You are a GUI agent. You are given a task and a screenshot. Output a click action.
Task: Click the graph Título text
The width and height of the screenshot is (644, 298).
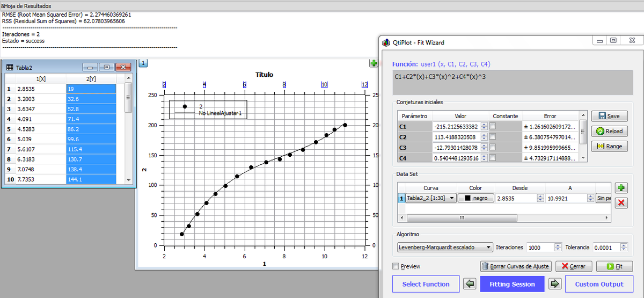tap(264, 74)
